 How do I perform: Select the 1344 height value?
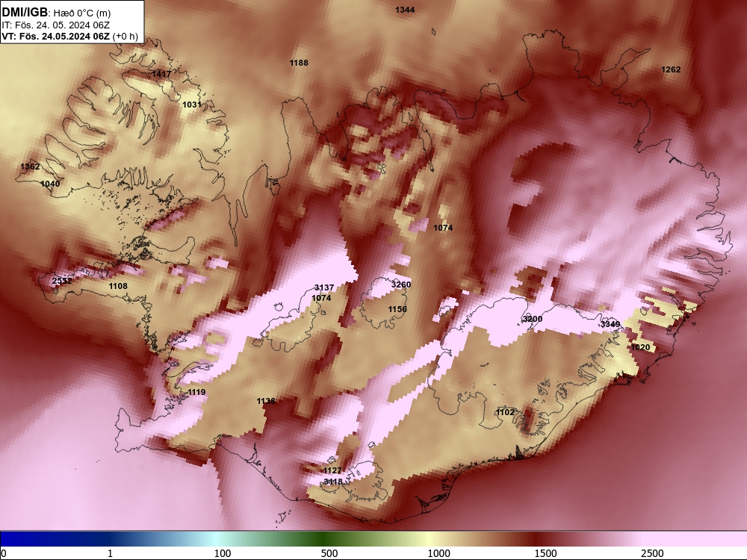tap(405, 10)
